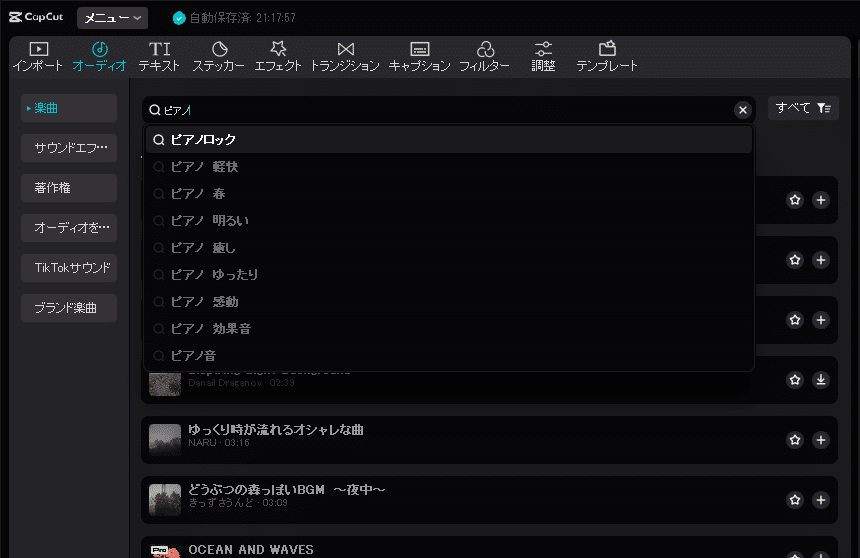Open the Adjustment tab
The image size is (860, 558).
click(x=543, y=57)
